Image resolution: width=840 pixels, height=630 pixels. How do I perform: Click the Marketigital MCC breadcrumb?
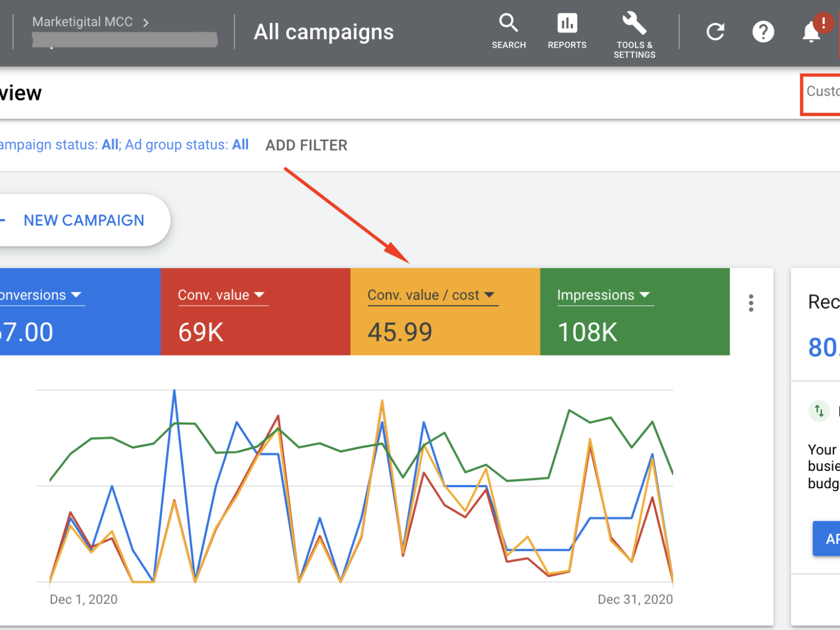coord(83,22)
